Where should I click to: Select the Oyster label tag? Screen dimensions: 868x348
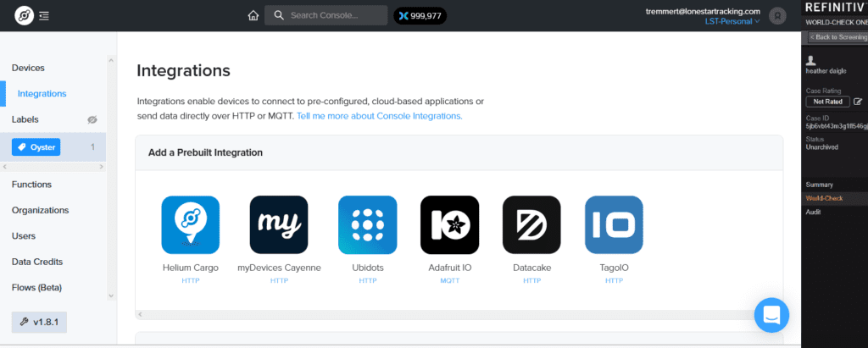36,147
